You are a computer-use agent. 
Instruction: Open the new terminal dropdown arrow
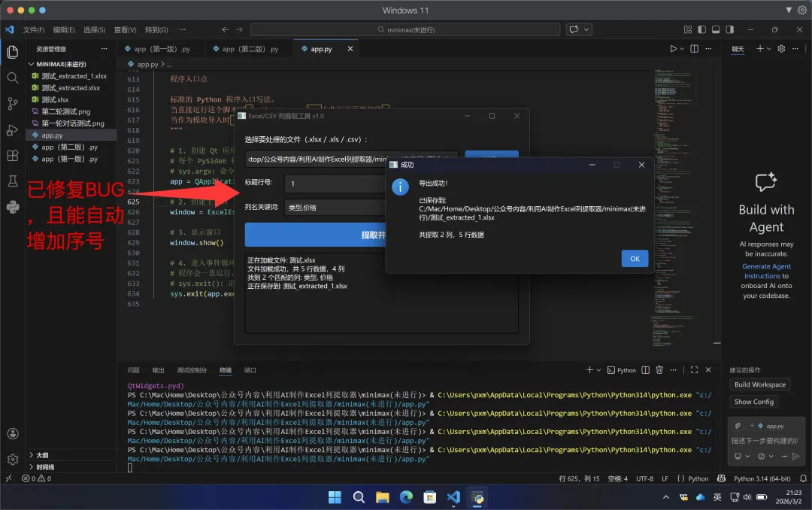tap(598, 370)
